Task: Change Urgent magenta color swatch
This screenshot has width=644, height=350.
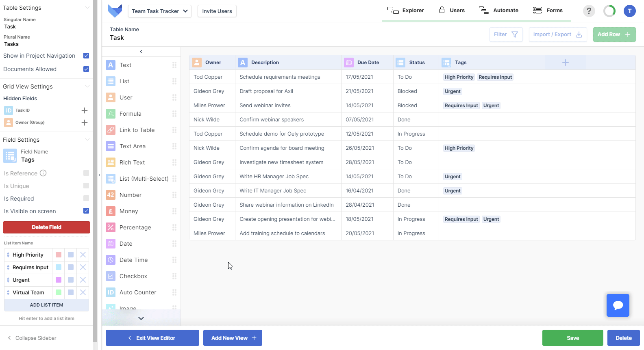Action: pyautogui.click(x=59, y=280)
